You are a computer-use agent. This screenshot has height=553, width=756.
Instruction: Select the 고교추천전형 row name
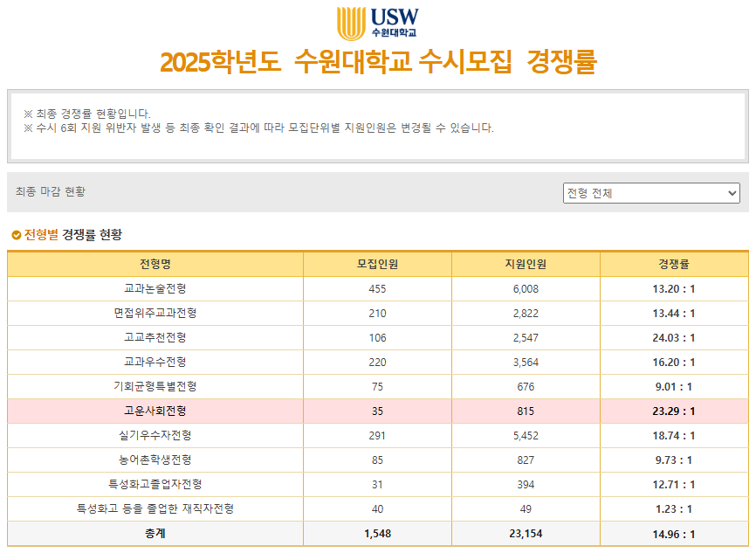(155, 337)
